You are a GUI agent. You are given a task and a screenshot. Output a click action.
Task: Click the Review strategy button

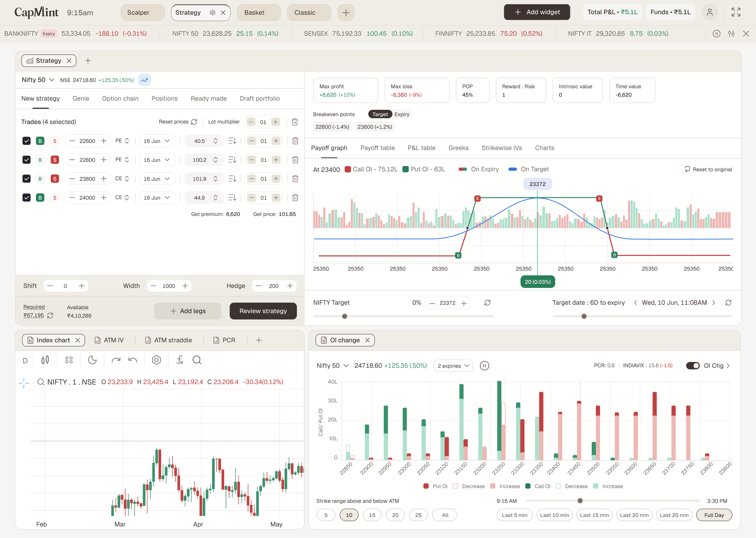coord(263,311)
